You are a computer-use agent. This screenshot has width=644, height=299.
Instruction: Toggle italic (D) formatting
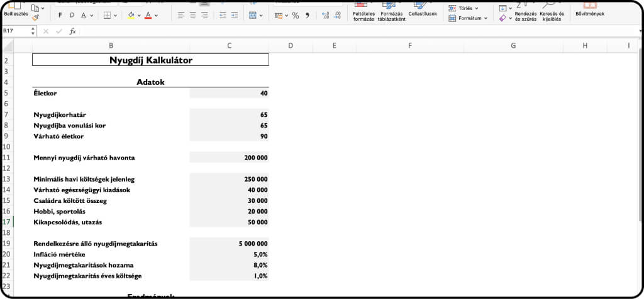(x=72, y=15)
